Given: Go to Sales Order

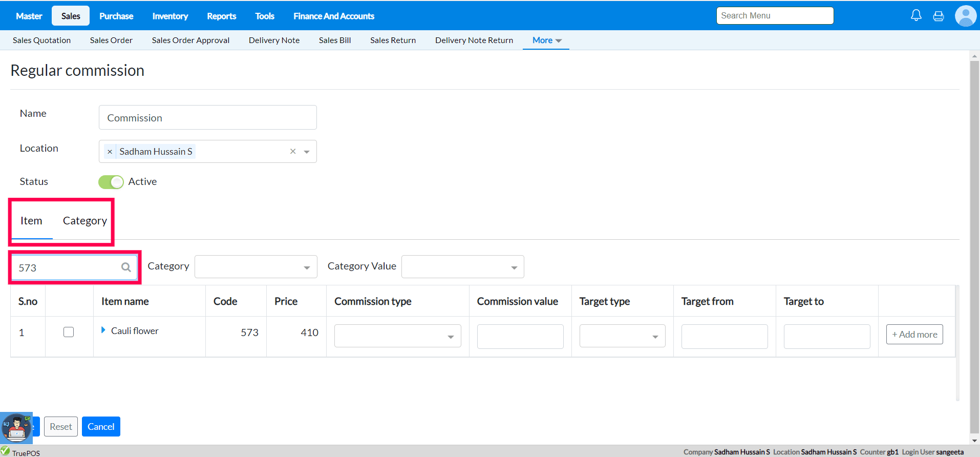Looking at the screenshot, I should [111, 40].
